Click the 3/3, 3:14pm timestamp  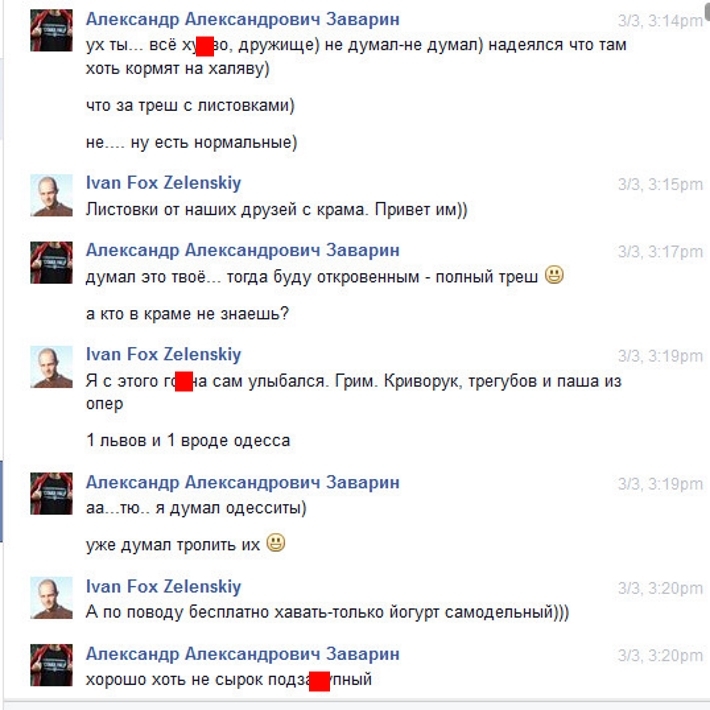(x=660, y=21)
